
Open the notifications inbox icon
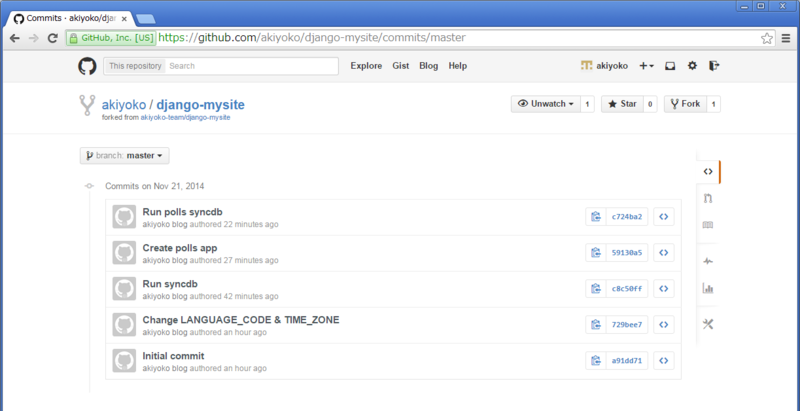(670, 66)
